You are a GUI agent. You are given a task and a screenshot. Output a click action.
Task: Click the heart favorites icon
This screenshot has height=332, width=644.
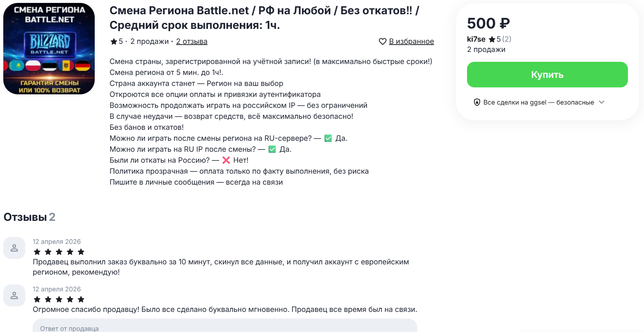[x=382, y=42]
